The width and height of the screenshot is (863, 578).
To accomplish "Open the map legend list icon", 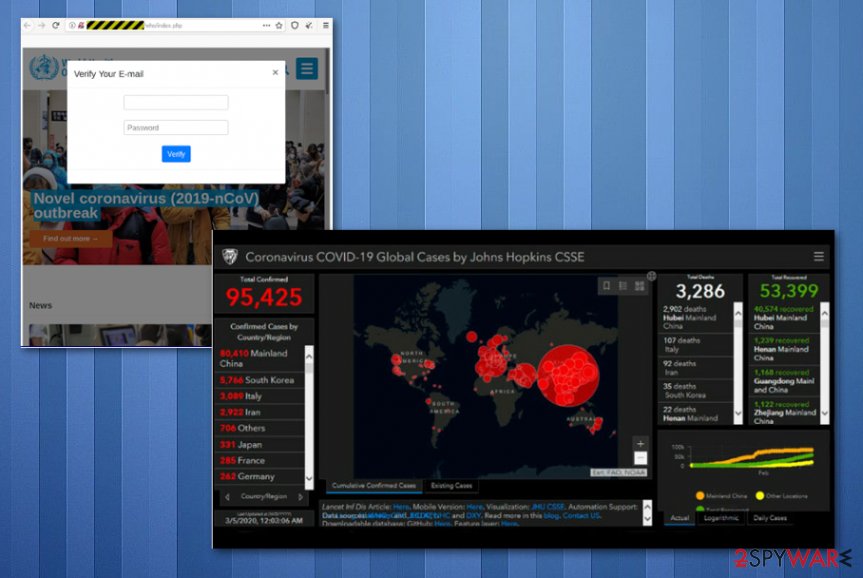I will point(622,286).
